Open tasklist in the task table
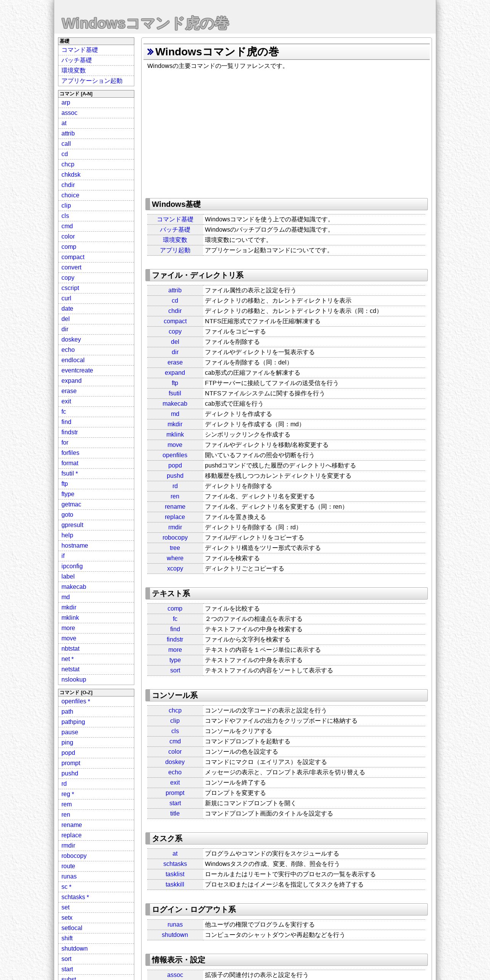 click(175, 874)
